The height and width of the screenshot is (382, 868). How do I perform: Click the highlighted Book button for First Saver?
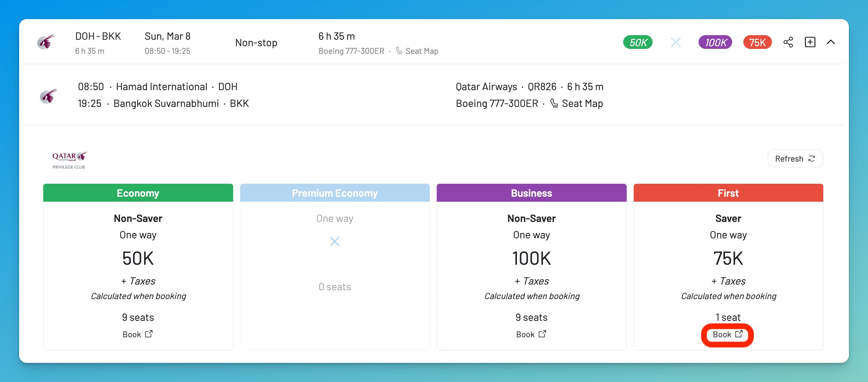tap(727, 335)
